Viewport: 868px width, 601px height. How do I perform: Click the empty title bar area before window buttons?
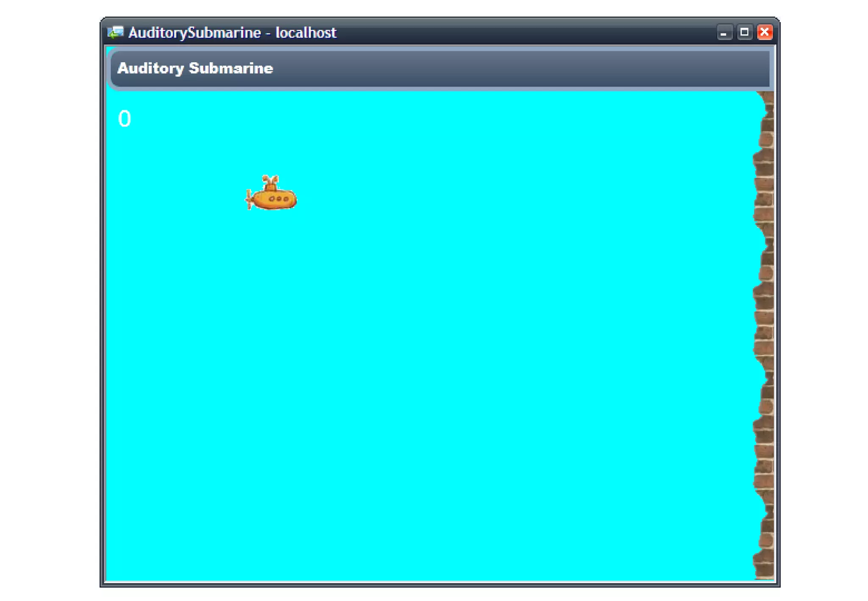pos(530,33)
